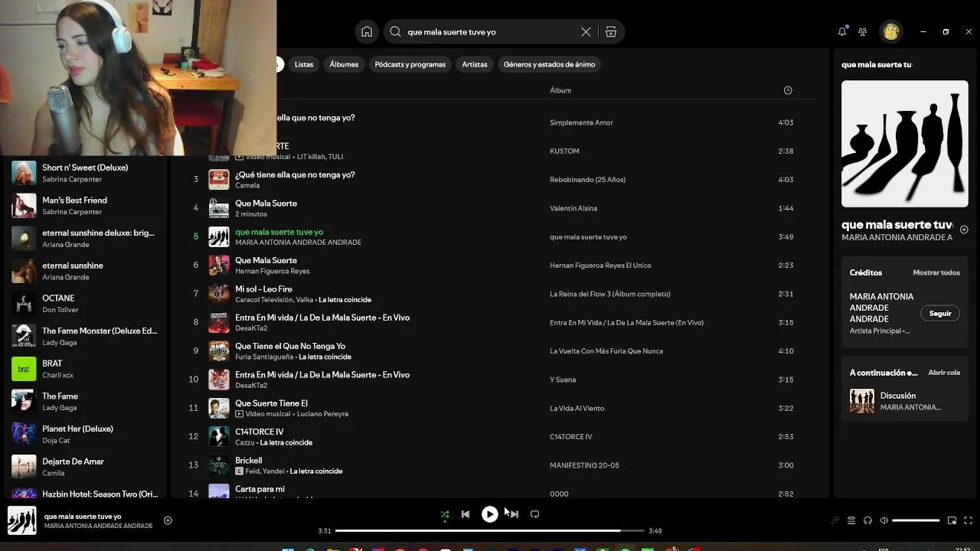Open BRAT by Charli xcx in library

pyautogui.click(x=85, y=369)
